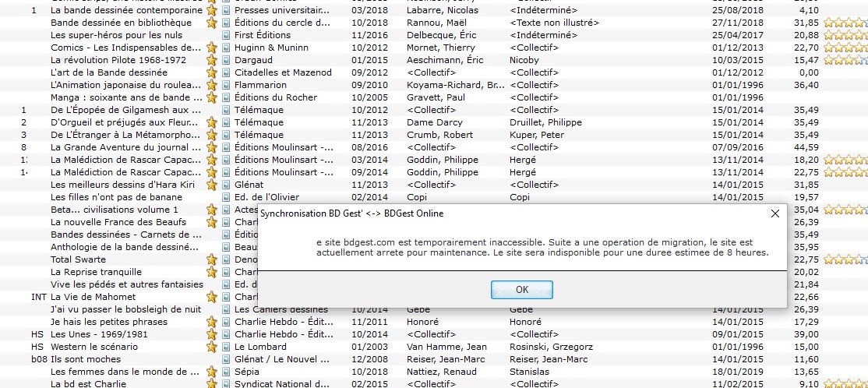Click the book icon before First Éditions
The width and height of the screenshot is (868, 388).
click(x=226, y=35)
